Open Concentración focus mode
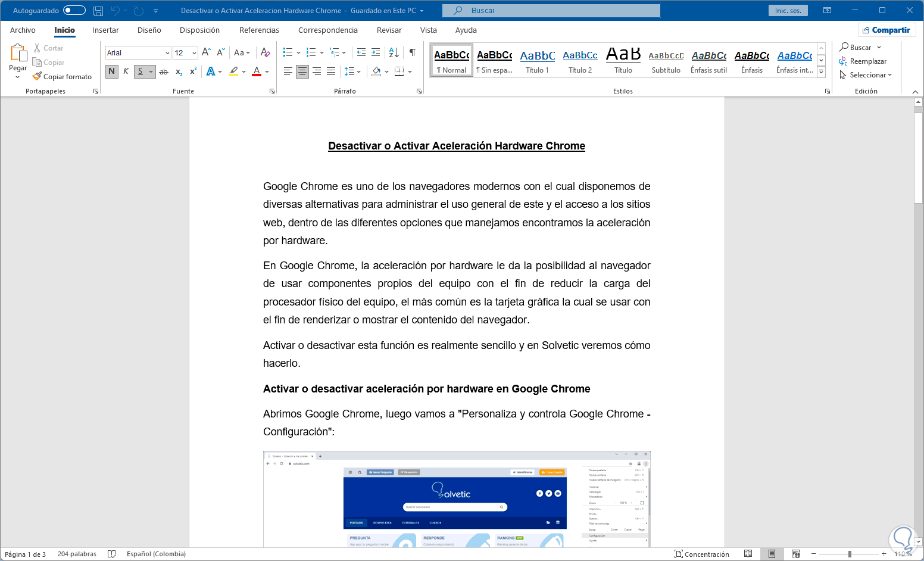924x561 pixels. point(702,554)
